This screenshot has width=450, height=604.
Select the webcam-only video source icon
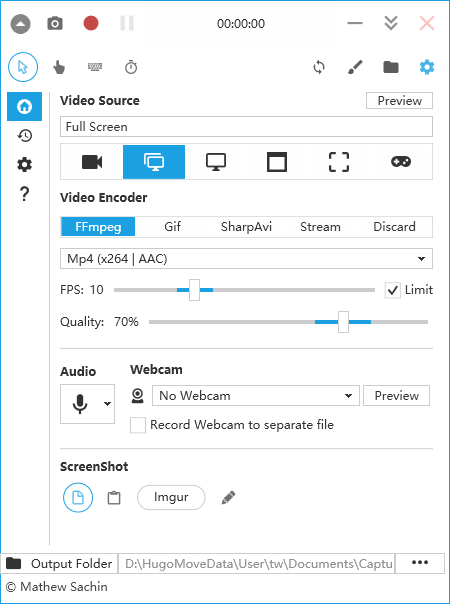pos(92,162)
